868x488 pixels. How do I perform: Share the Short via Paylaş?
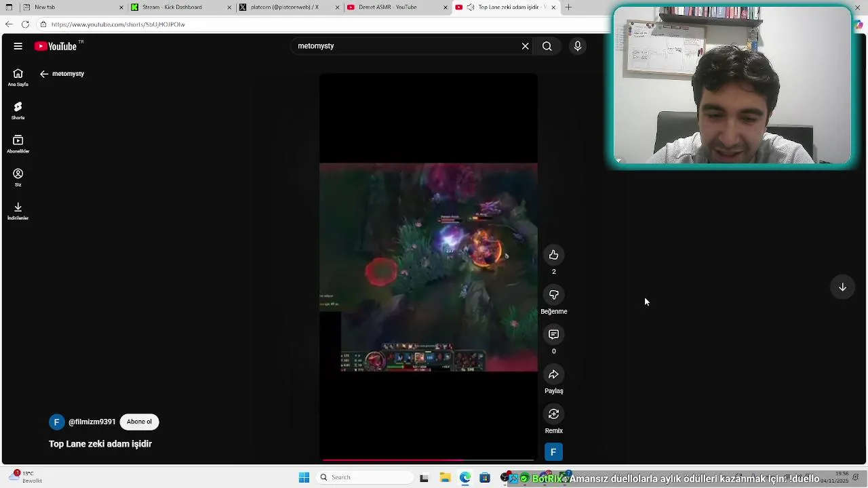click(554, 374)
